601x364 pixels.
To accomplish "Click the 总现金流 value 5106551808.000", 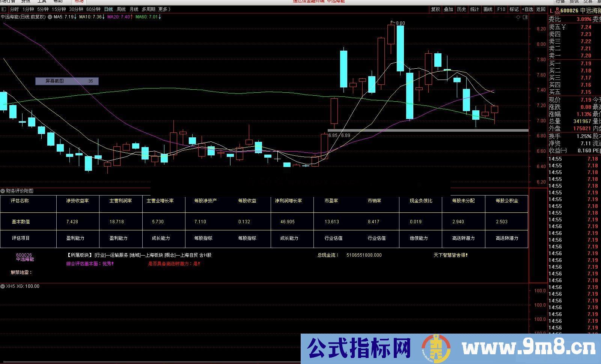I will coord(364,255).
